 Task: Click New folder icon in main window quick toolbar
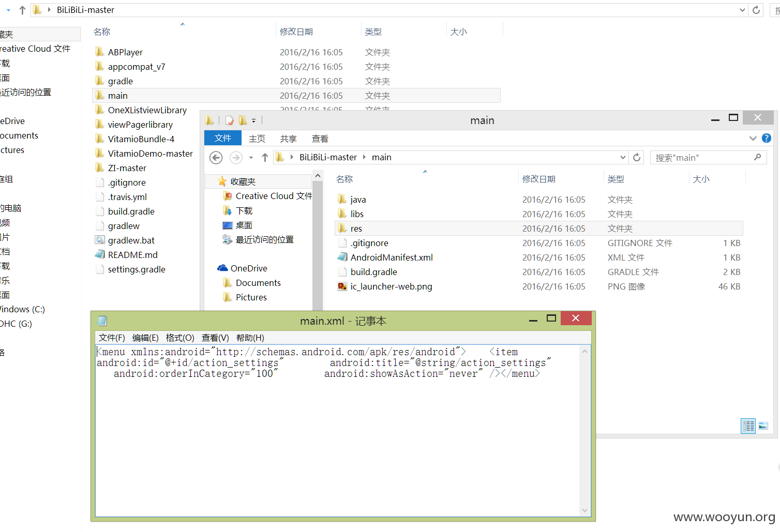[x=243, y=120]
